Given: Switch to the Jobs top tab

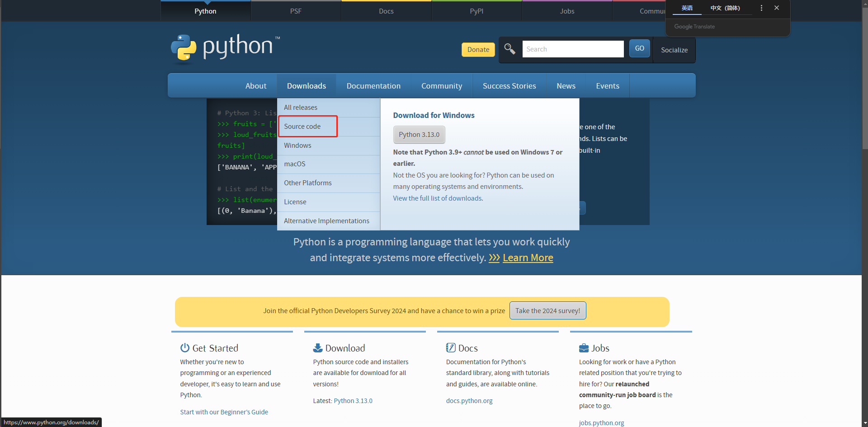Looking at the screenshot, I should pos(567,11).
